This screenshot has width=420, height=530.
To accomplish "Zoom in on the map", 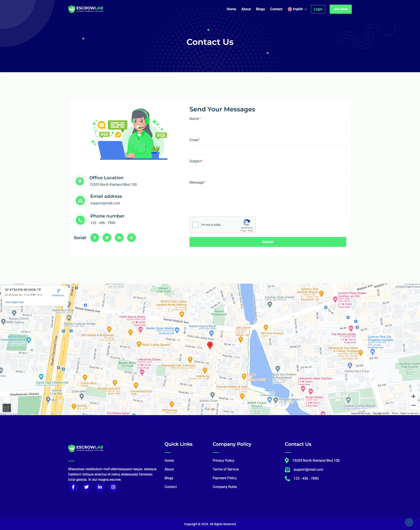I will [x=413, y=396].
